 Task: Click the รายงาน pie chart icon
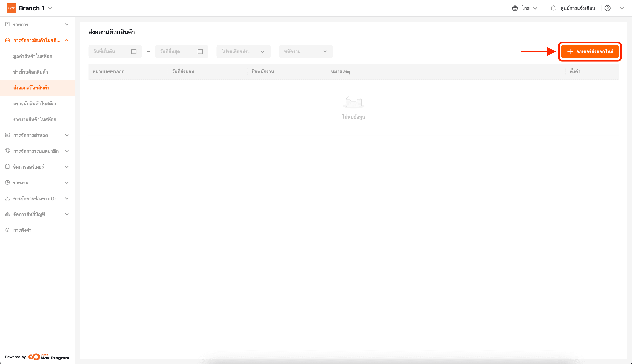[x=7, y=183]
